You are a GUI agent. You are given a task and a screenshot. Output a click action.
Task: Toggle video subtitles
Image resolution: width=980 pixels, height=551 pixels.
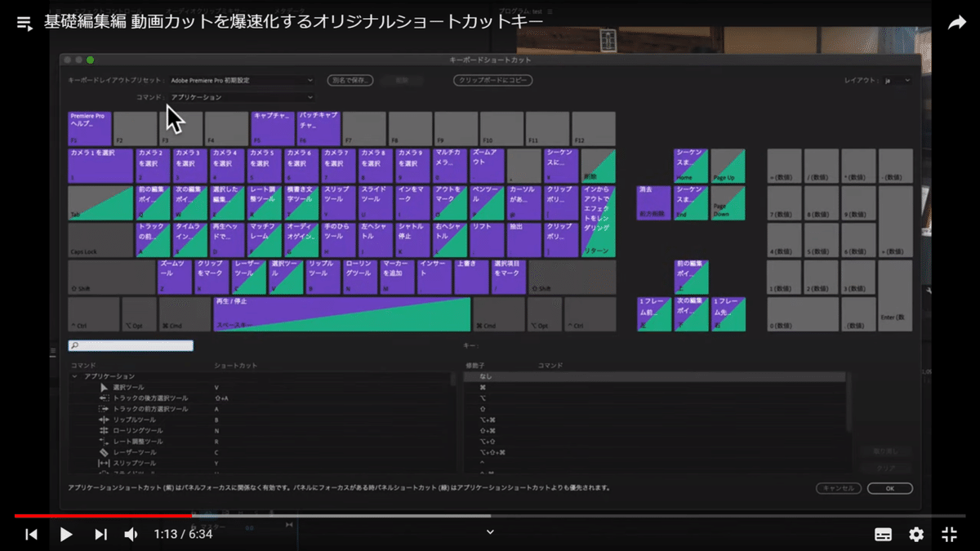[x=883, y=535]
